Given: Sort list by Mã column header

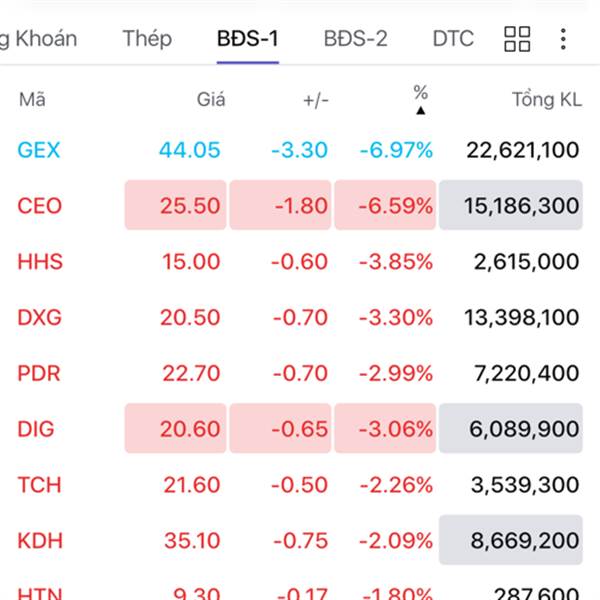Looking at the screenshot, I should (32, 99).
